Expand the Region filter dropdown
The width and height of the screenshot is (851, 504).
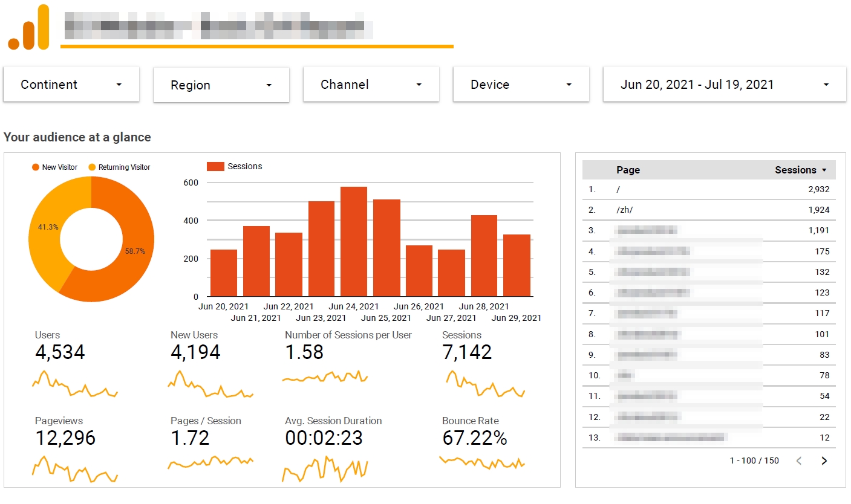[x=221, y=85]
